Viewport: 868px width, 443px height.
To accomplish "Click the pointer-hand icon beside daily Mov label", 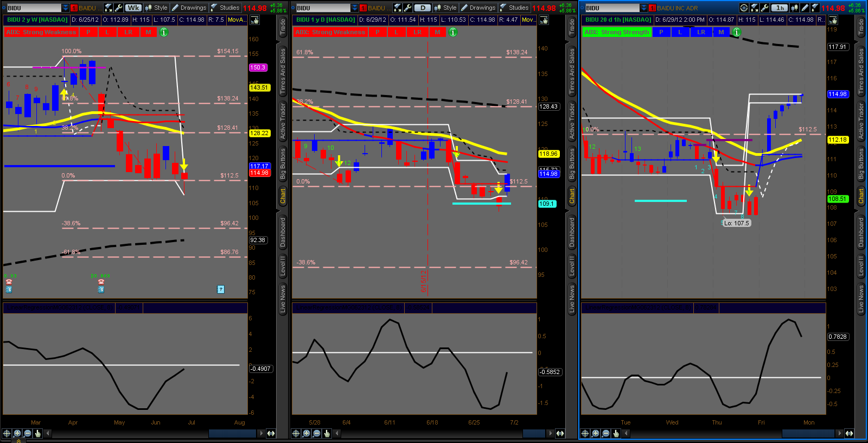I will click(544, 20).
